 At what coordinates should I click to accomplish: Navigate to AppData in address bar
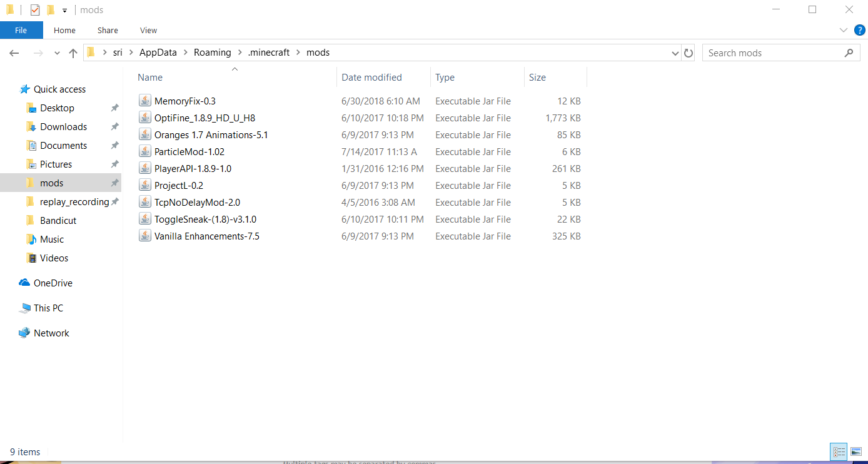click(158, 53)
